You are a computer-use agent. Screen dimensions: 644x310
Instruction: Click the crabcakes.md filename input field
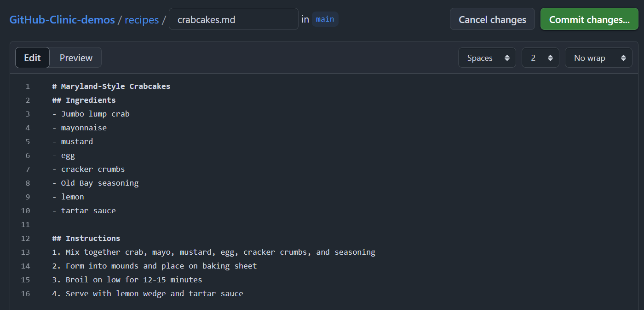point(234,19)
